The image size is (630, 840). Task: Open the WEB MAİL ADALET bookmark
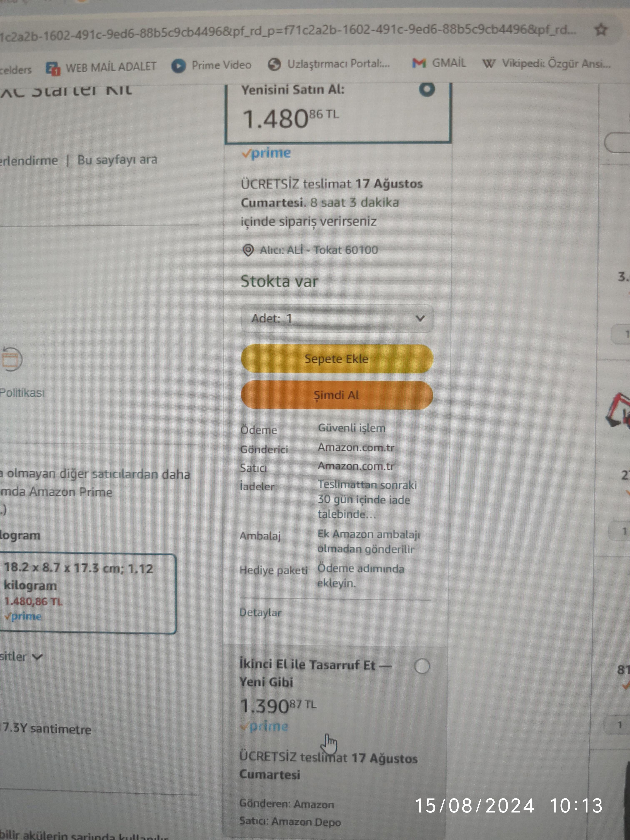[x=101, y=67]
